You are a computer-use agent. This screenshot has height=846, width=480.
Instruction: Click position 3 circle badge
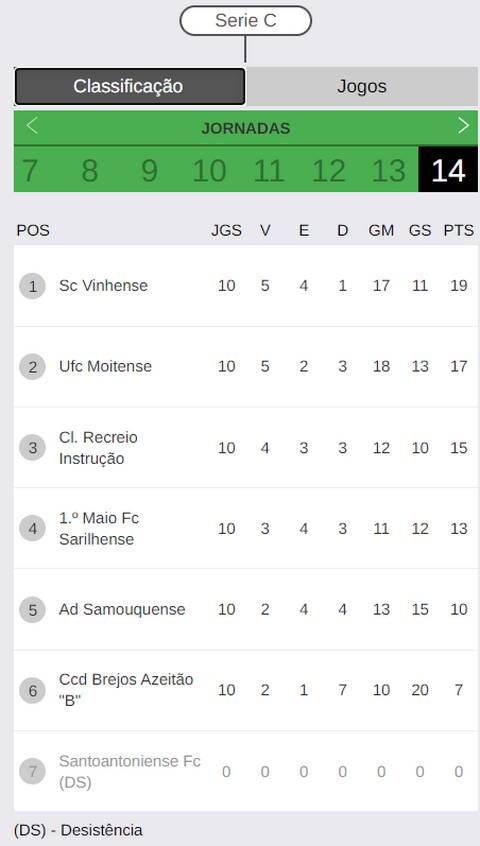pyautogui.click(x=32, y=448)
